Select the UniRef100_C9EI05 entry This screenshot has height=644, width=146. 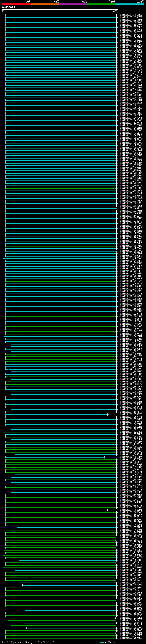point(131,608)
